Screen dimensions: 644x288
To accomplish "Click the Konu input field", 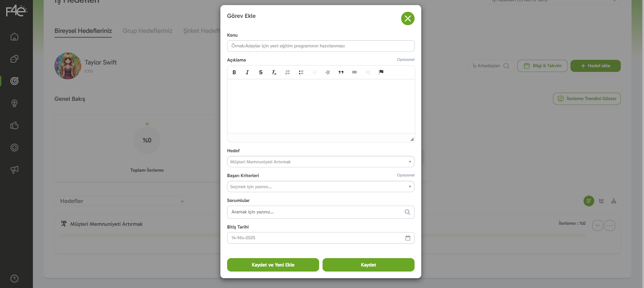I will 320,46.
